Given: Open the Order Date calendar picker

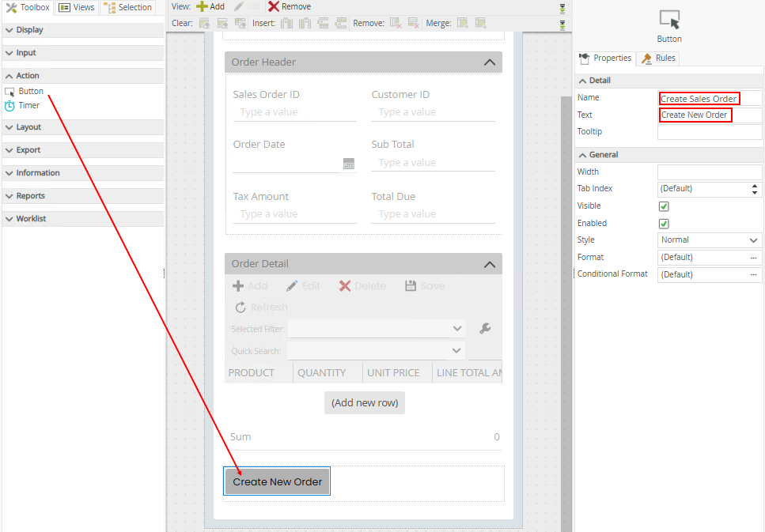Looking at the screenshot, I should point(348,164).
